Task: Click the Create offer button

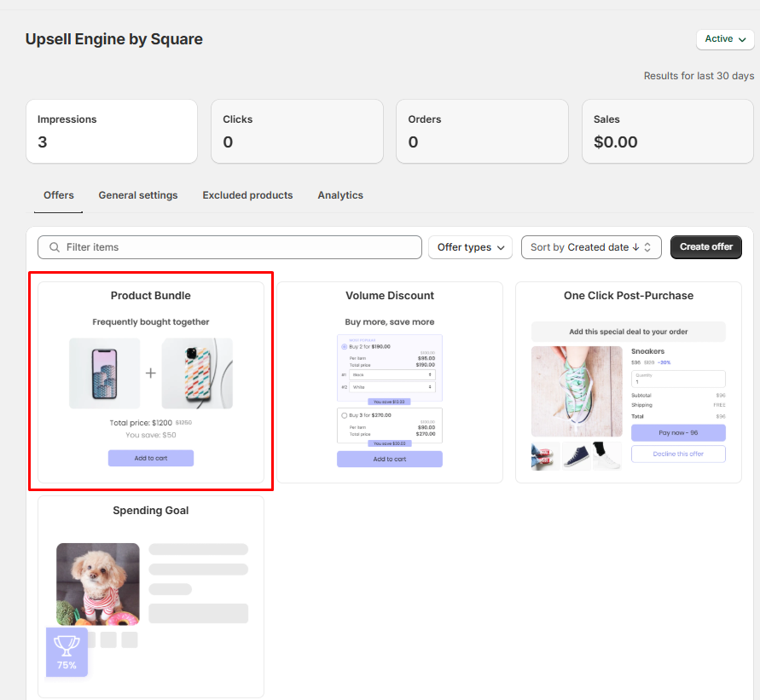Action: coord(705,247)
